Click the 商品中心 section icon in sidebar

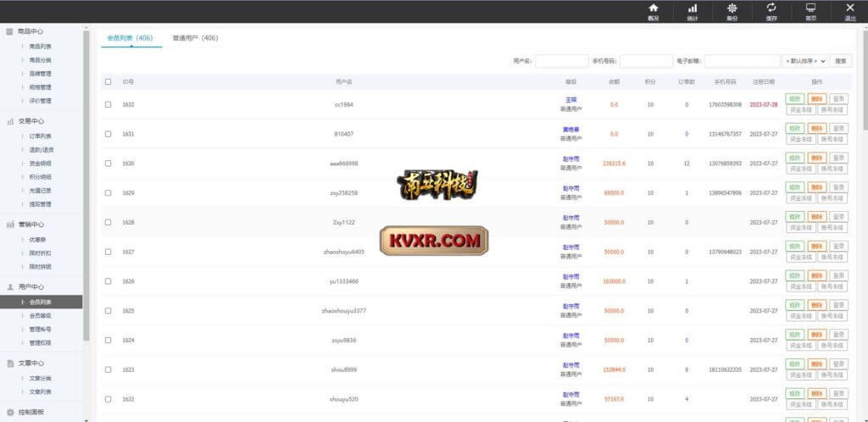tap(9, 31)
